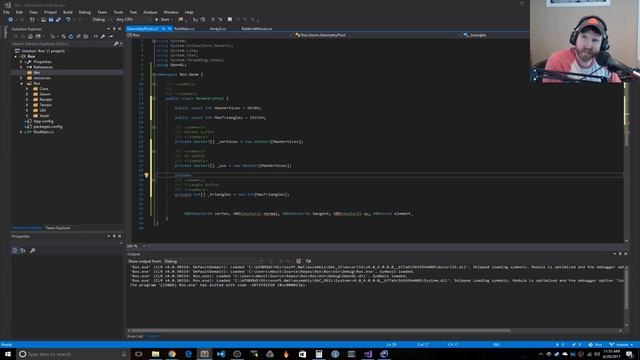
Task: Click the Search Solution Explorer input field
Action: click(62, 44)
